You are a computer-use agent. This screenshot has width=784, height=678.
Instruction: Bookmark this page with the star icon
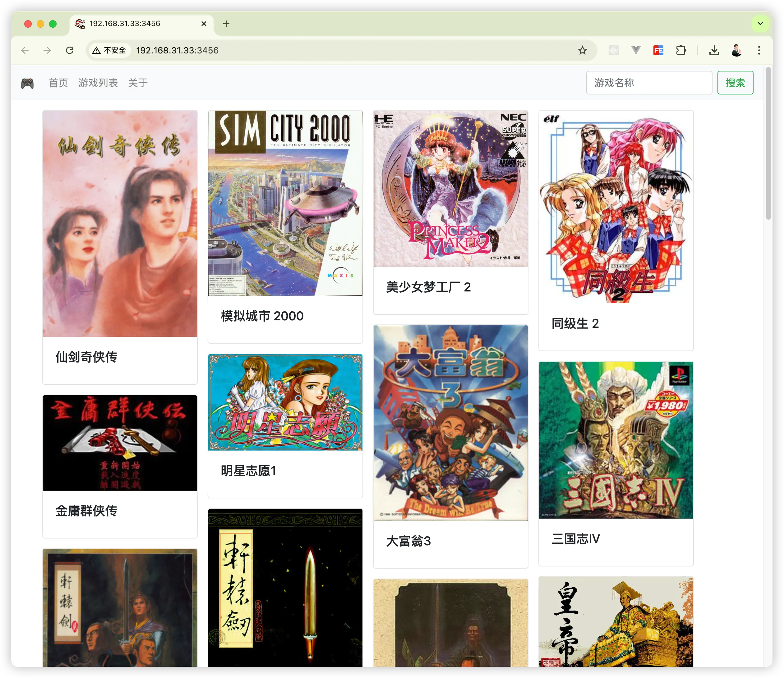[582, 50]
